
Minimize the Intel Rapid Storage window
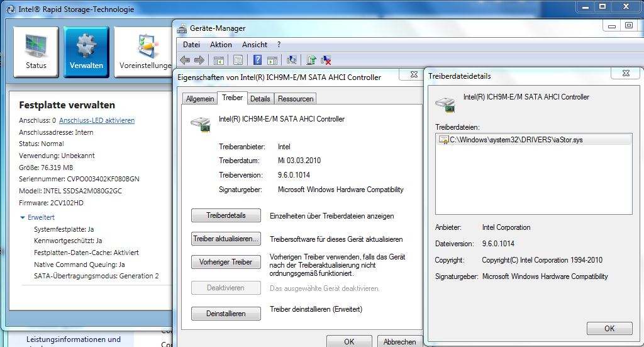(x=586, y=6)
